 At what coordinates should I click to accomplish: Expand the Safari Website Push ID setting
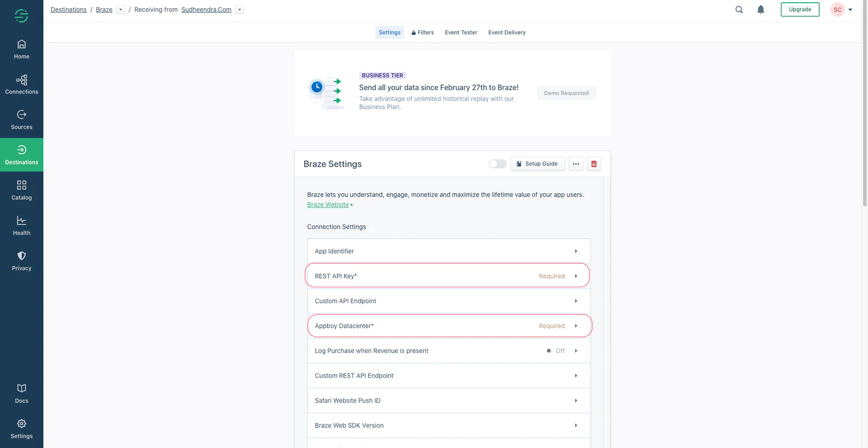click(x=449, y=401)
